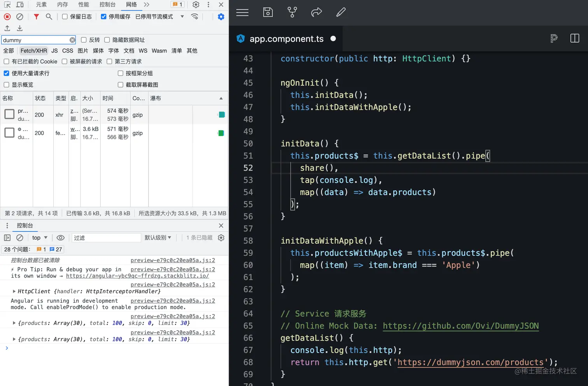Show all request types (全部)

point(9,51)
